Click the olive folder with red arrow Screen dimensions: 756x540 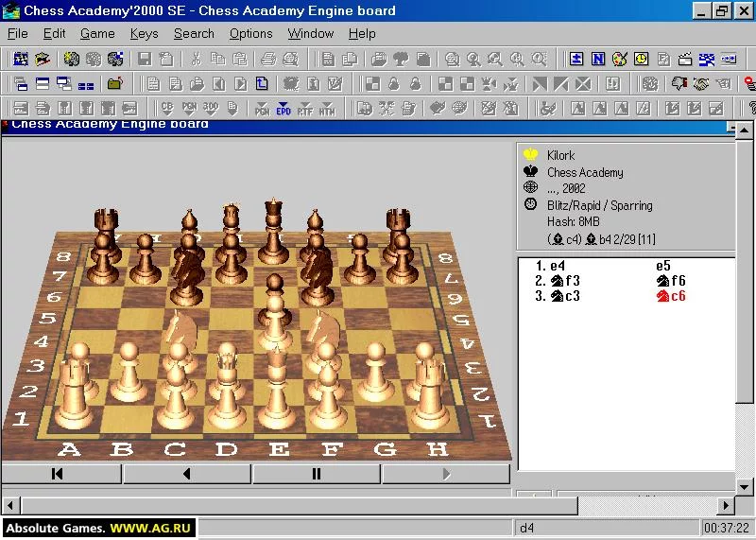pos(114,84)
